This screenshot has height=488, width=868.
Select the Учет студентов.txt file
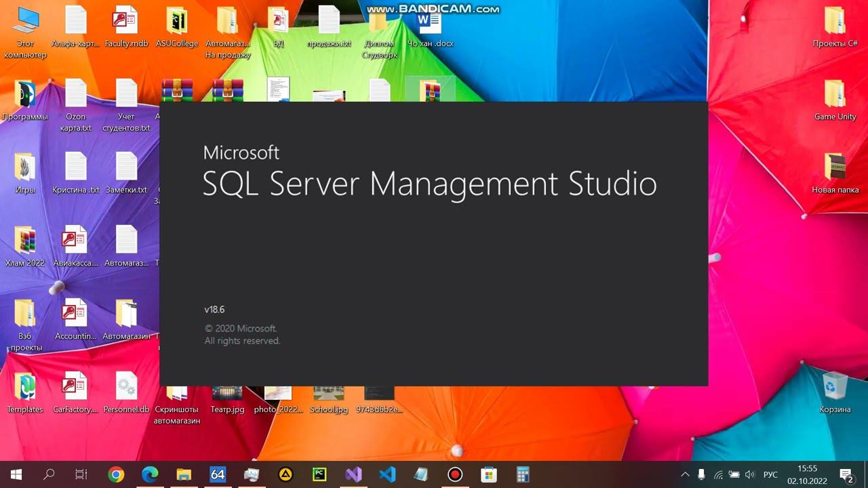click(x=126, y=106)
